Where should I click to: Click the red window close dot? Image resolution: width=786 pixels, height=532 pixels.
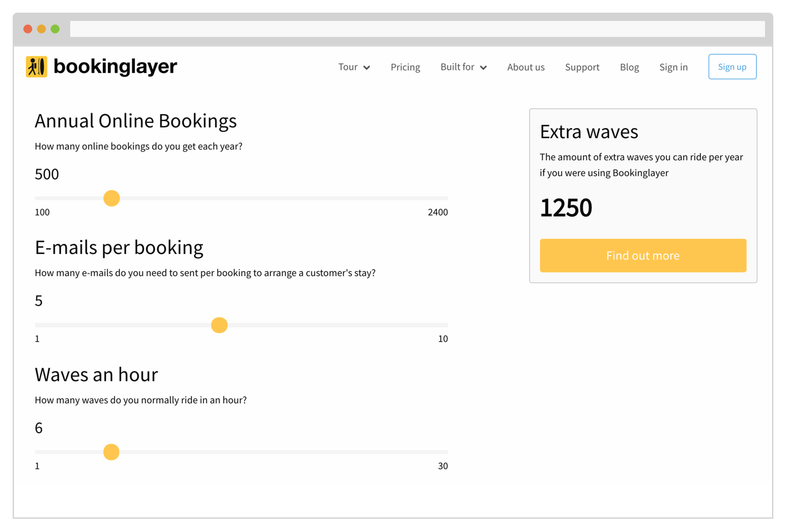(28, 29)
